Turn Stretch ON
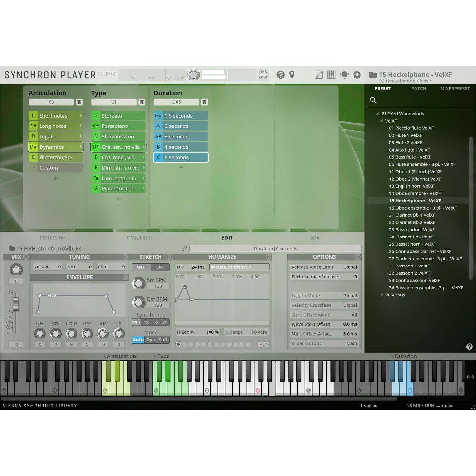476x476 pixels. [x=160, y=267]
